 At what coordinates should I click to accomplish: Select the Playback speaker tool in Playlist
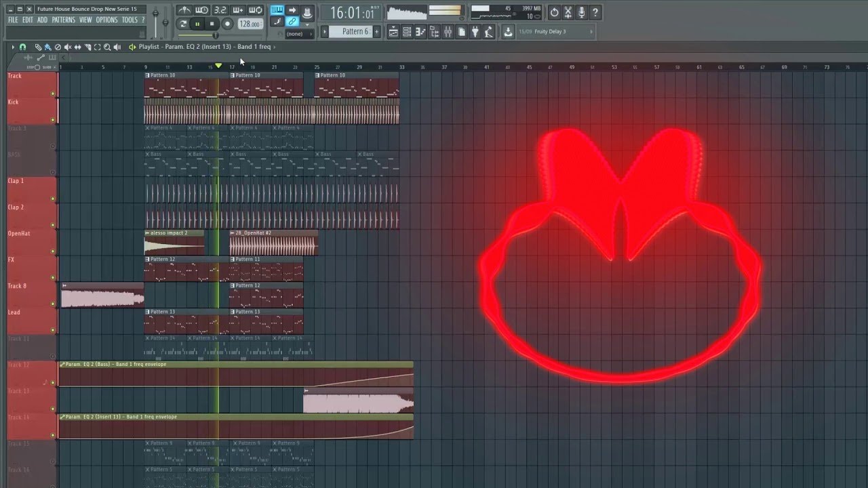(117, 47)
